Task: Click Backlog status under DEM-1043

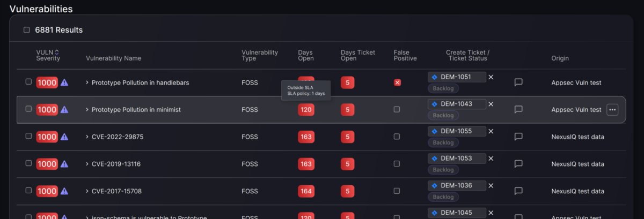Action: click(443, 115)
